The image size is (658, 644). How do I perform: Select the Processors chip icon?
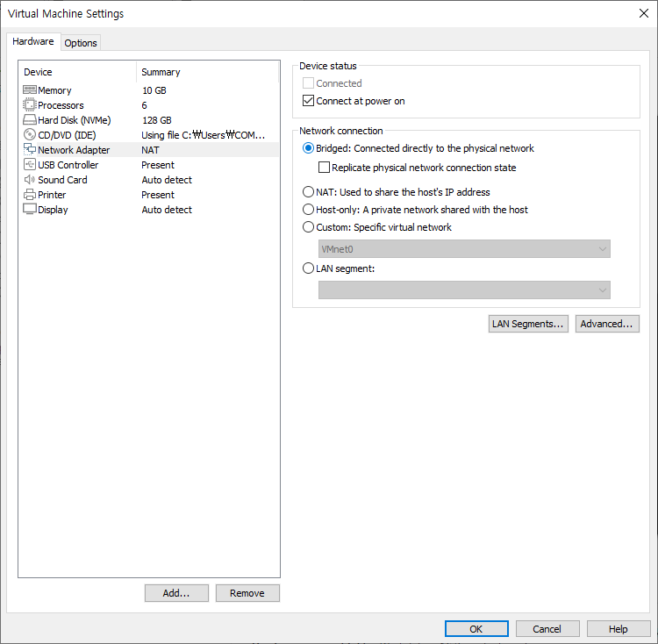point(30,105)
